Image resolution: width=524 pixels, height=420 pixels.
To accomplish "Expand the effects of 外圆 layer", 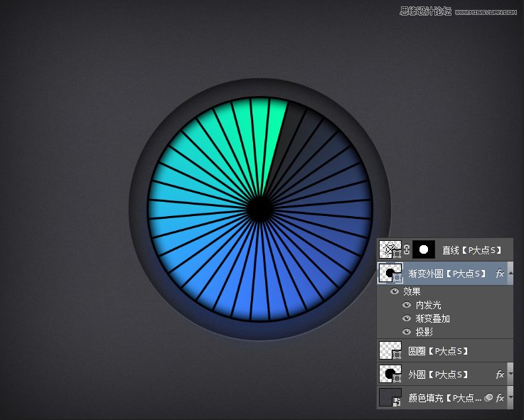I will click(510, 375).
